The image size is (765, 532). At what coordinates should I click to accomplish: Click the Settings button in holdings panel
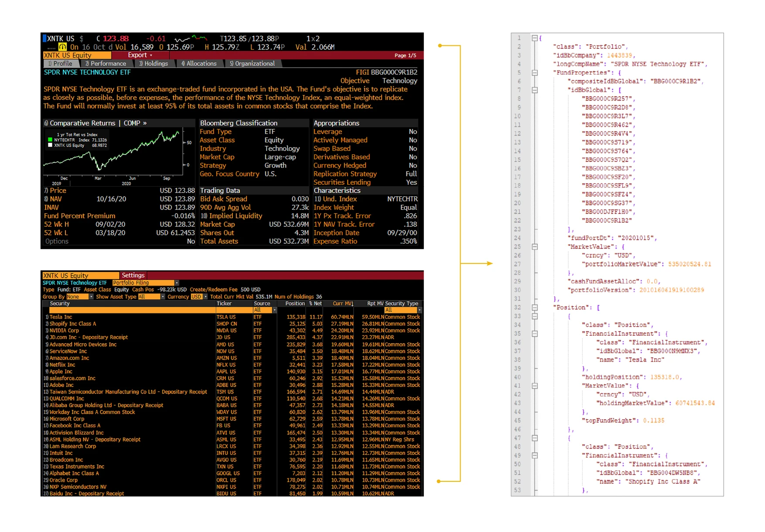click(133, 276)
